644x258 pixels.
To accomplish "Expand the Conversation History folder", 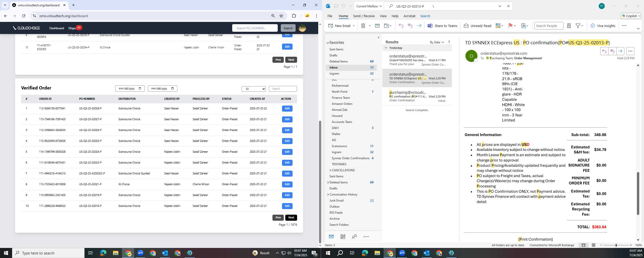I will coord(328,195).
